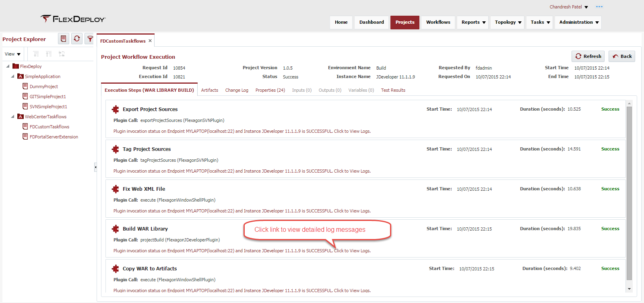Open the Project Explorer filter icon
644x303 pixels.
pos(90,39)
